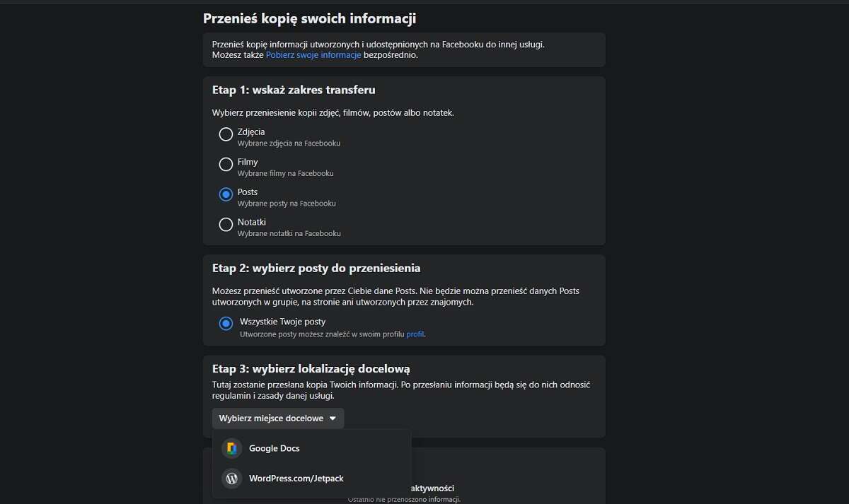The image size is (849, 504).
Task: Click the Google Docs colored icon
Action: pos(231,448)
